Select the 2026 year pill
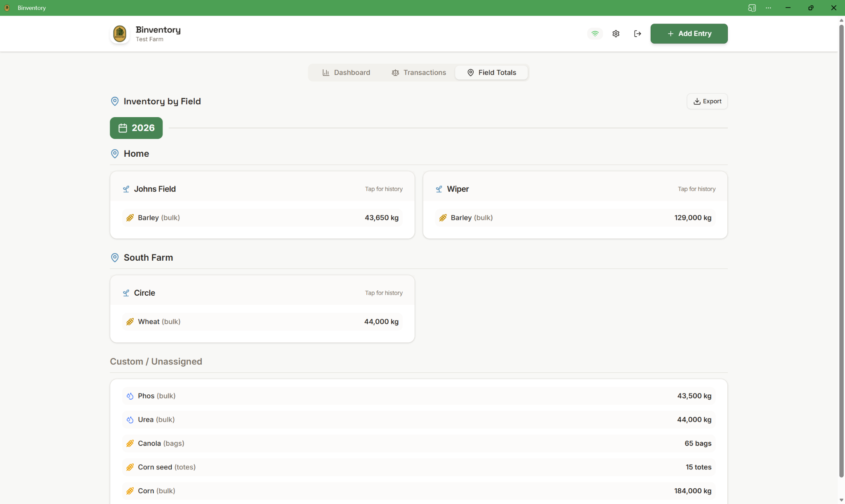The image size is (845, 504). pyautogui.click(x=136, y=128)
